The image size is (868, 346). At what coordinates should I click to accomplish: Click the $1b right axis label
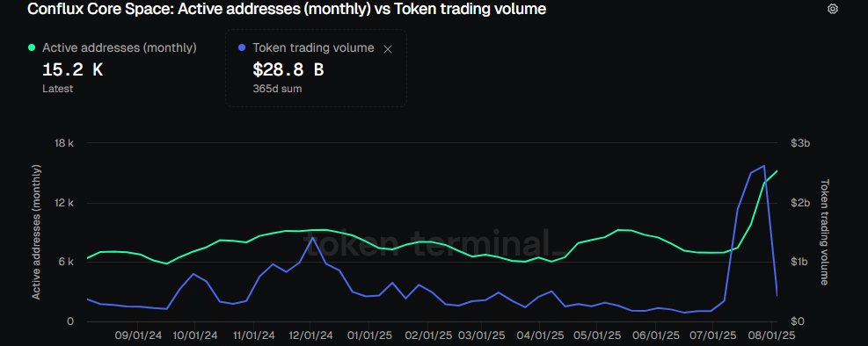(800, 262)
